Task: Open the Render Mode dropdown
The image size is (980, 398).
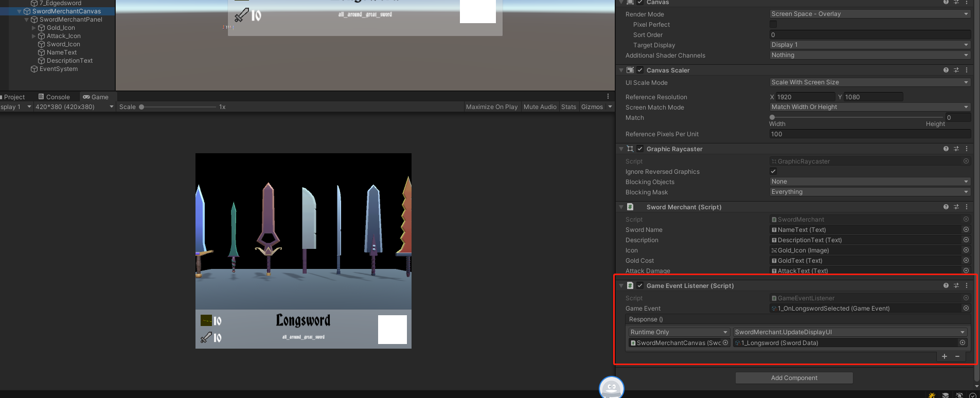Action: click(870, 14)
